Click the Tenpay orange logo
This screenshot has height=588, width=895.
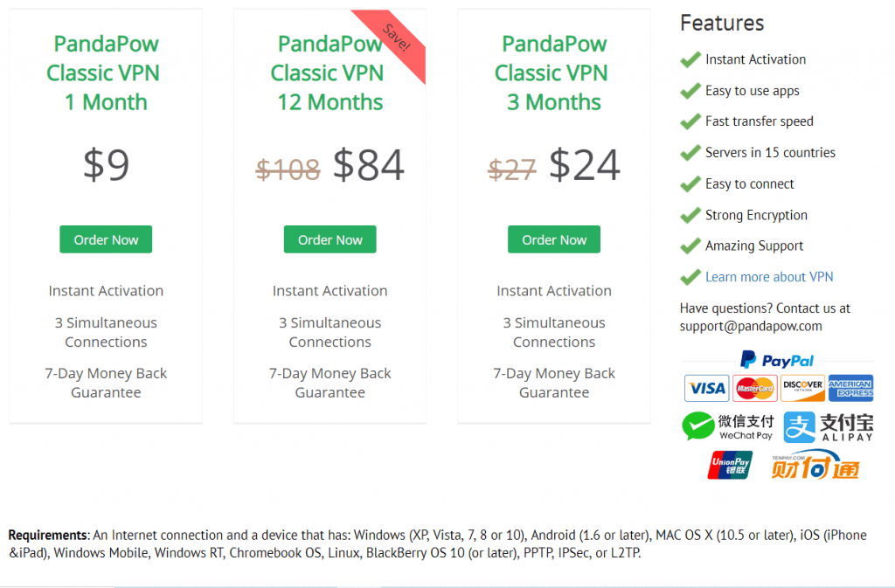pos(815,464)
